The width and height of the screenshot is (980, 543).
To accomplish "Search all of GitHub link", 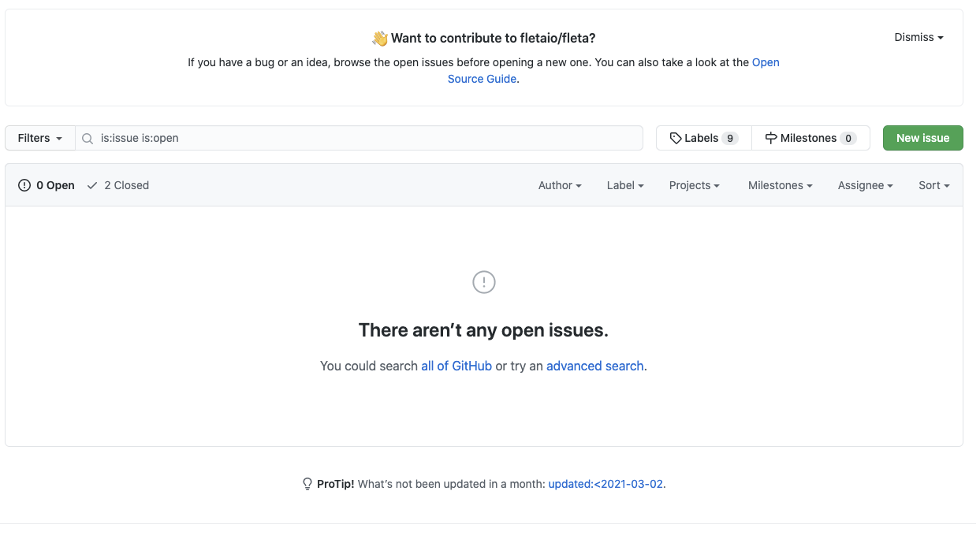I will (456, 366).
